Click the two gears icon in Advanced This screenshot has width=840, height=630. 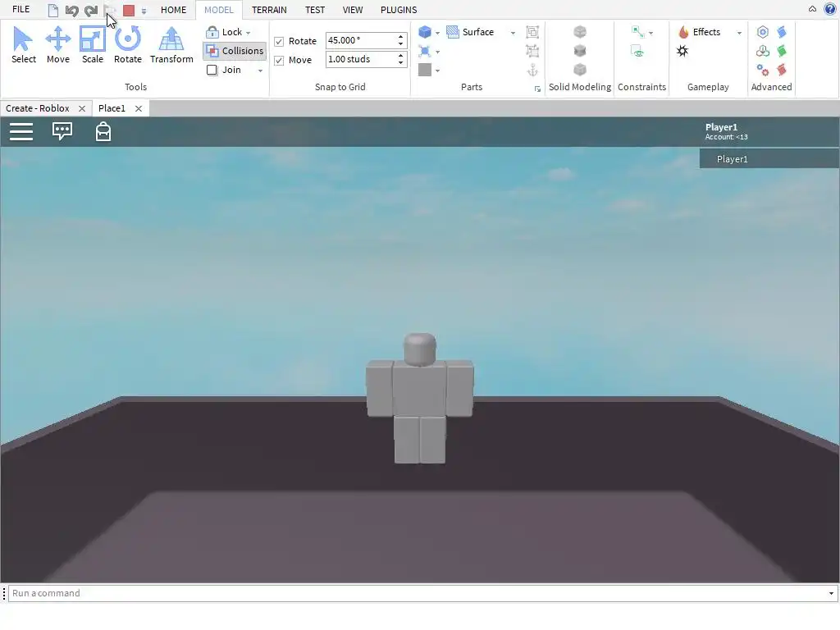(x=763, y=71)
